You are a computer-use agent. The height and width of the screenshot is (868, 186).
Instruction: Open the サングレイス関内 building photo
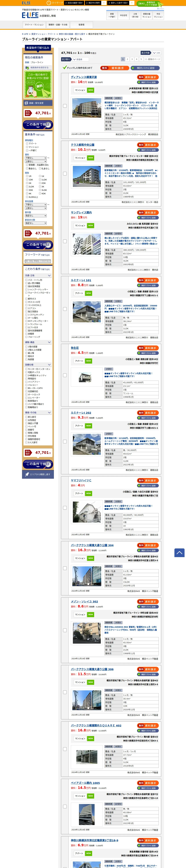(87, 244)
